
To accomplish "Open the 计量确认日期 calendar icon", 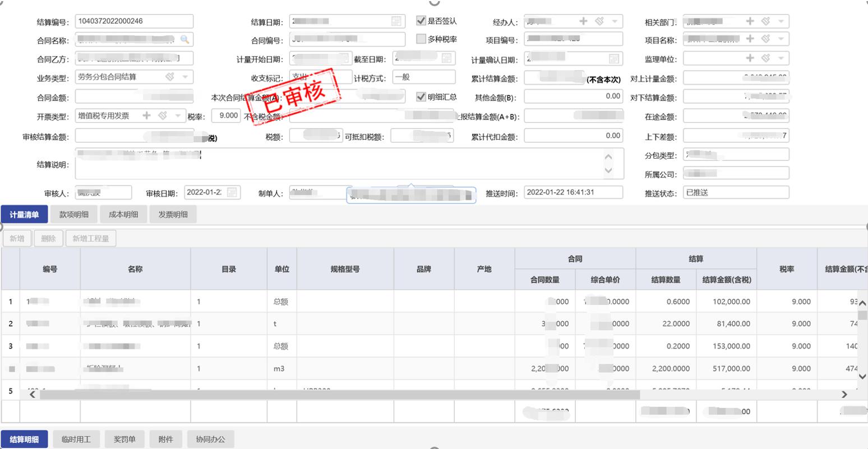I will 613,59.
